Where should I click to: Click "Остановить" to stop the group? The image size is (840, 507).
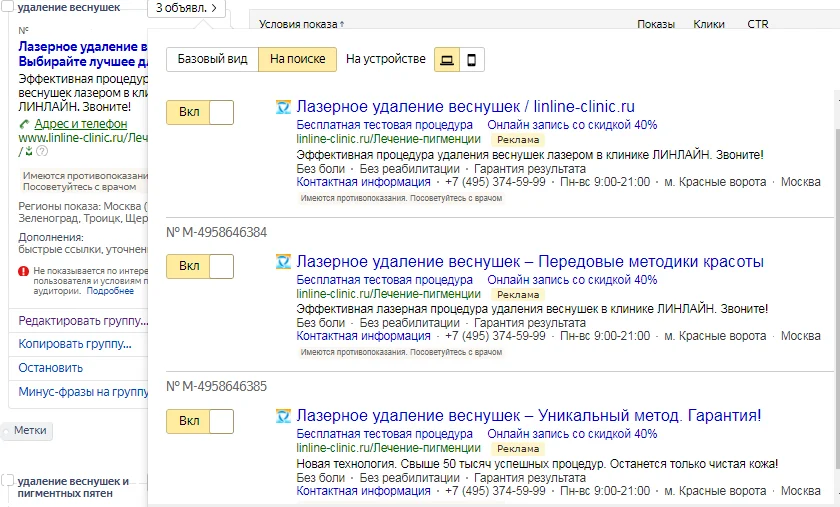click(x=51, y=368)
